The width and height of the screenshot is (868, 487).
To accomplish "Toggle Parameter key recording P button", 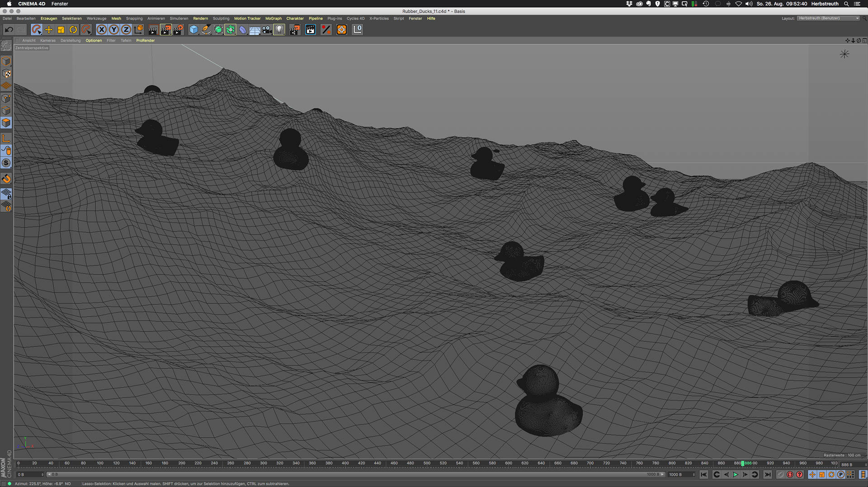I will point(840,474).
